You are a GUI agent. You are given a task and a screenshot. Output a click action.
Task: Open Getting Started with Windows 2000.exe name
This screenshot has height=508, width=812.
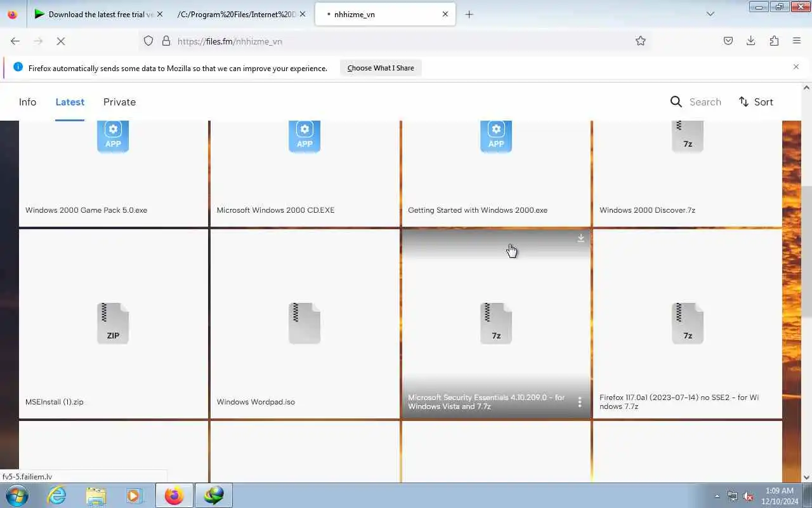[478, 210]
